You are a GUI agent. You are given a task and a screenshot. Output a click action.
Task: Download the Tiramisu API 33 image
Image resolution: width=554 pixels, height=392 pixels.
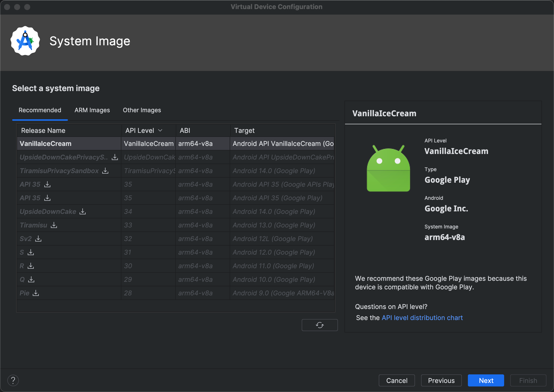(54, 225)
